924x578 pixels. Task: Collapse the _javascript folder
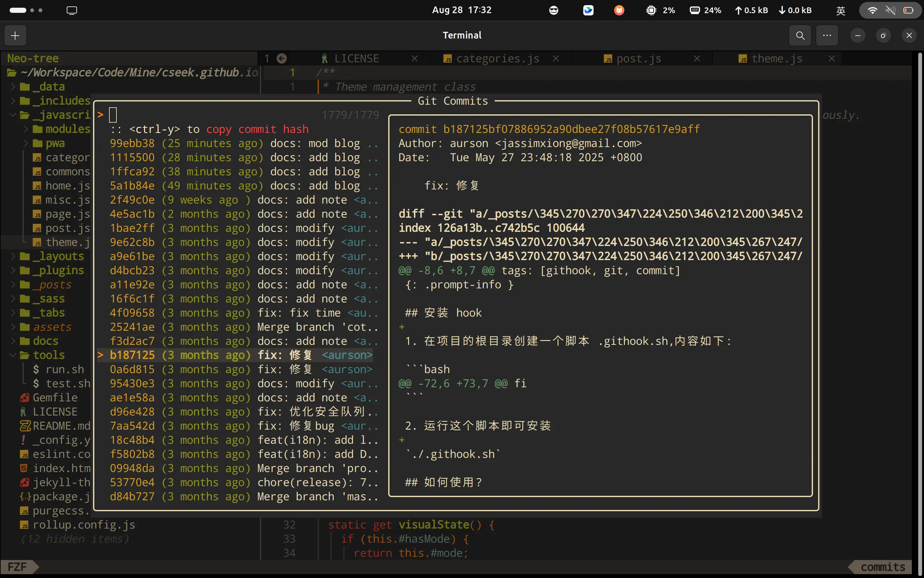tap(13, 115)
